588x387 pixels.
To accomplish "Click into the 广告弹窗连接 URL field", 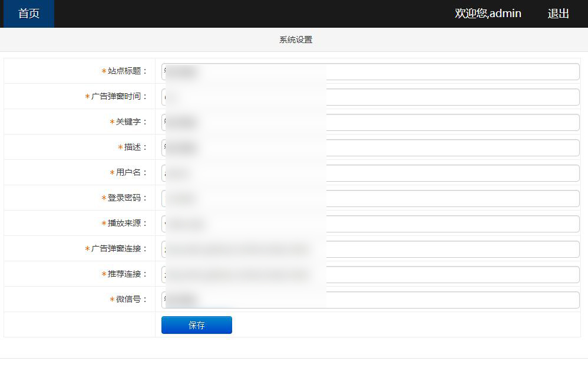I will (x=370, y=249).
